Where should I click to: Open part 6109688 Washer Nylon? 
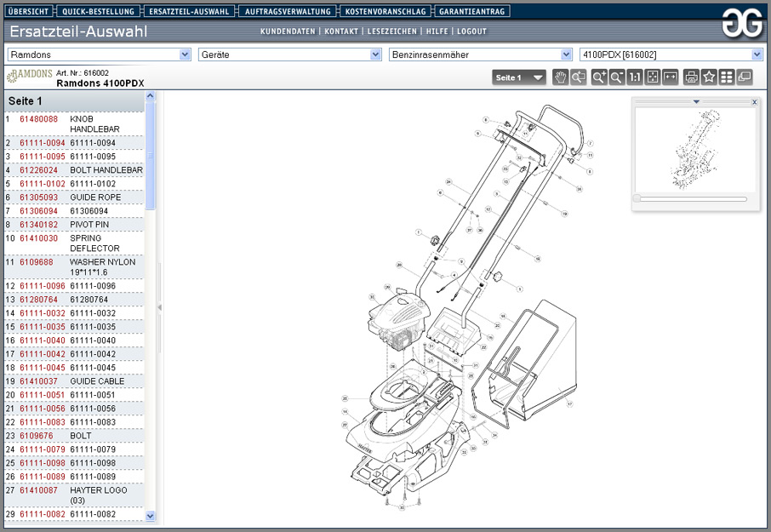pos(37,262)
